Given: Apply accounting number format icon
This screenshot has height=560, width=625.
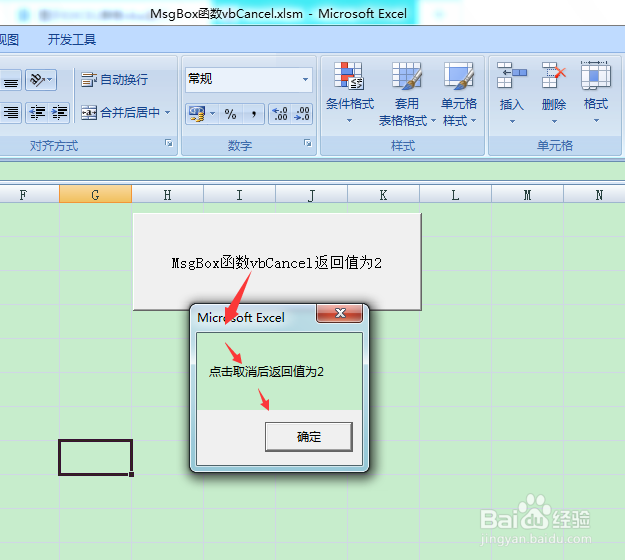Looking at the screenshot, I should (197, 114).
